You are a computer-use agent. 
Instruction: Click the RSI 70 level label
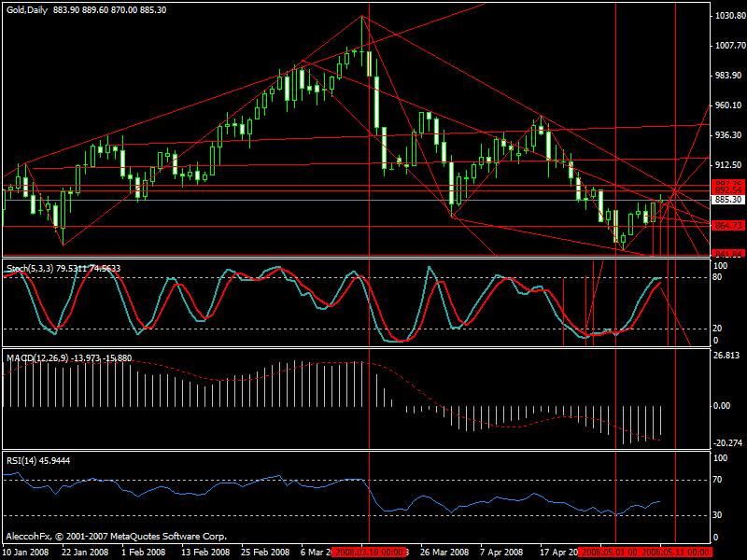click(719, 480)
